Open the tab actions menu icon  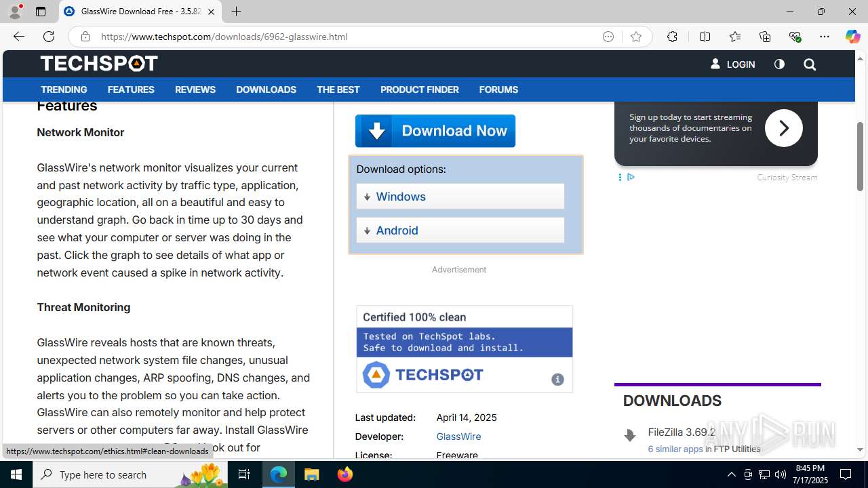[x=41, y=12]
